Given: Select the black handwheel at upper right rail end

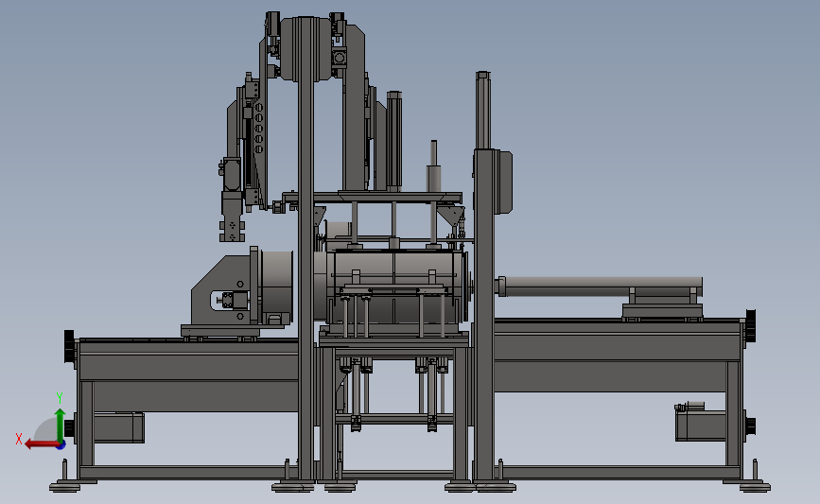Looking at the screenshot, I should pyautogui.click(x=750, y=325).
